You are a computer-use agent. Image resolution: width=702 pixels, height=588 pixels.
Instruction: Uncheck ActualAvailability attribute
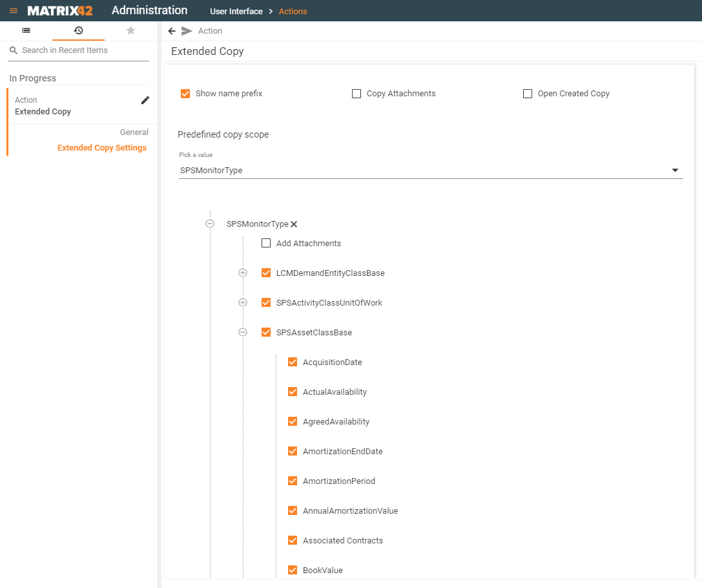pos(293,392)
